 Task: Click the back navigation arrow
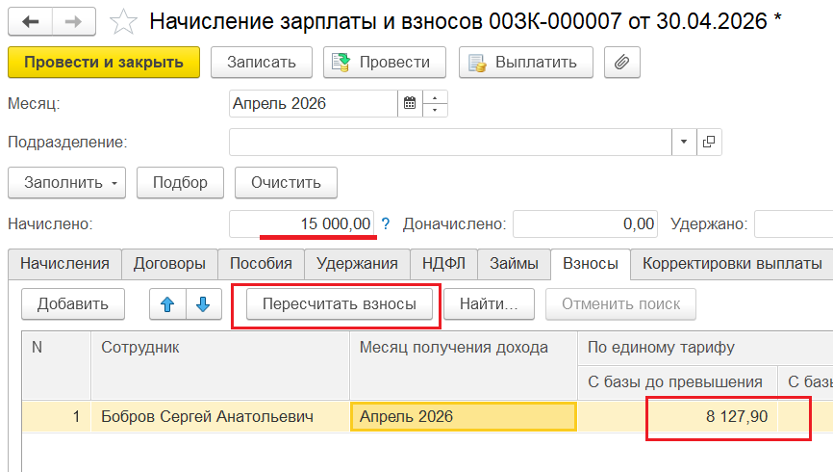click(x=30, y=20)
